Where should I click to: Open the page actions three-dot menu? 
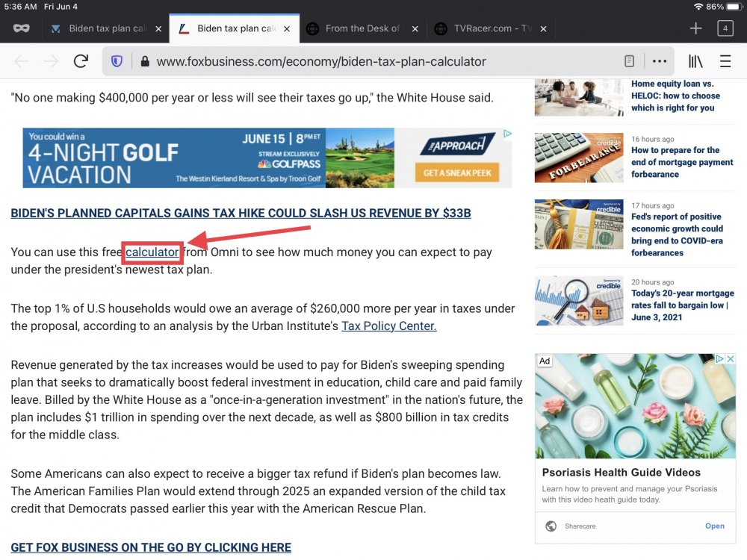pyautogui.click(x=660, y=61)
